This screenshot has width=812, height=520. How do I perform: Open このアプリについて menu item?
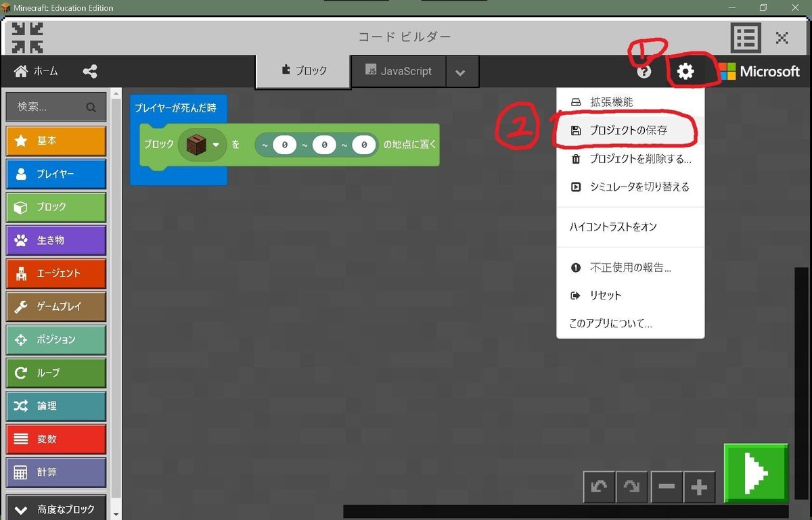(x=631, y=323)
